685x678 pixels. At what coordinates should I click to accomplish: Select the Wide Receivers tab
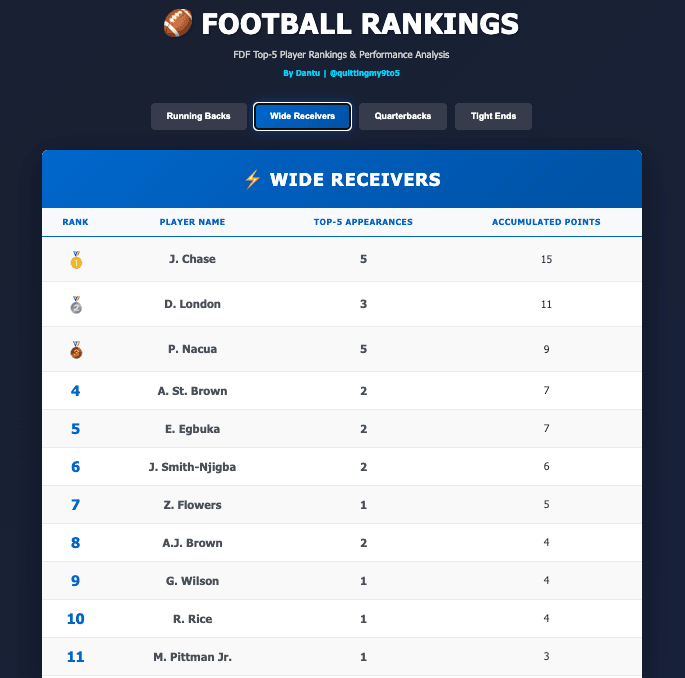[x=302, y=117]
